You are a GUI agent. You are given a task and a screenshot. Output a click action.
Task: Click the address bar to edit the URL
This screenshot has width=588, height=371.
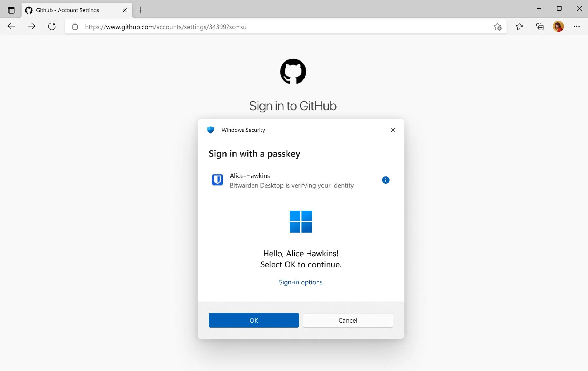(x=248, y=26)
